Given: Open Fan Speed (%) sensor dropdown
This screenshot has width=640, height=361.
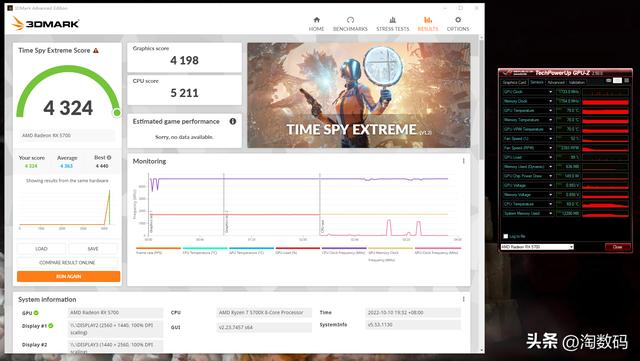Looking at the screenshot, I should pyautogui.click(x=550, y=139).
